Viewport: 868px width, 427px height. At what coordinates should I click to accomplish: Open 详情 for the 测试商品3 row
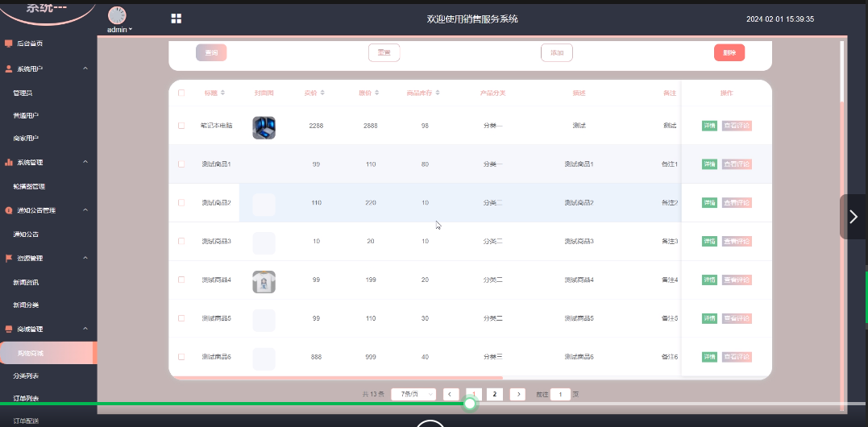click(x=710, y=241)
